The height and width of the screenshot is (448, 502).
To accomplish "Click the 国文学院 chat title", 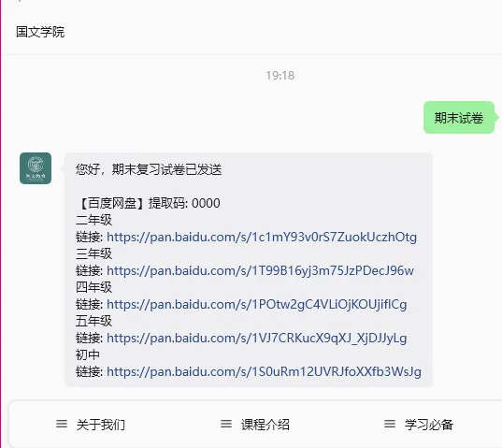I will 40,32.
